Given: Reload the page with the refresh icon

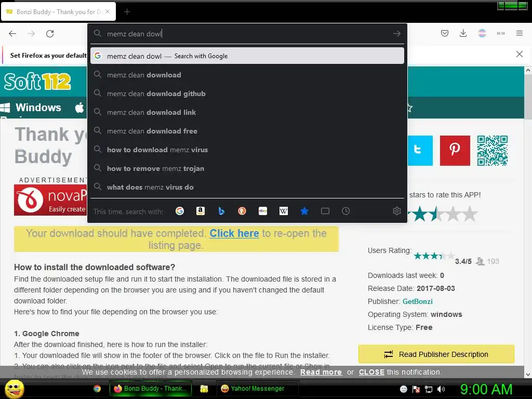Looking at the screenshot, I should pyautogui.click(x=50, y=34).
